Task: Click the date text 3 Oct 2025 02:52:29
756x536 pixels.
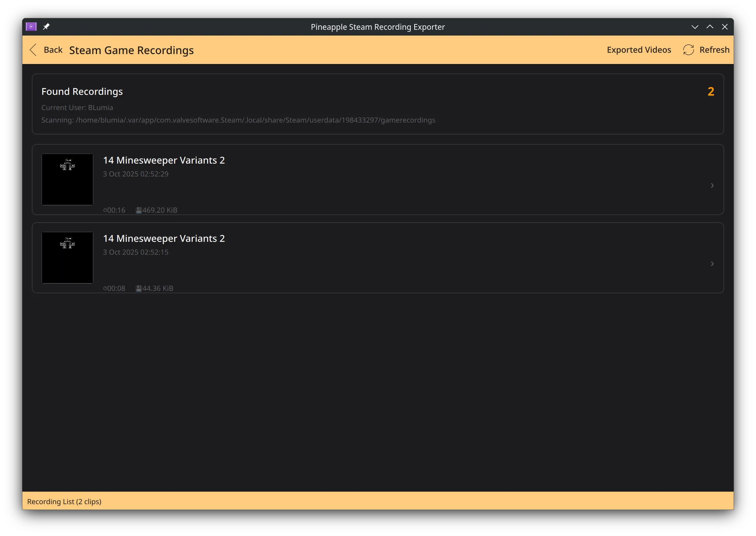Action: (135, 174)
